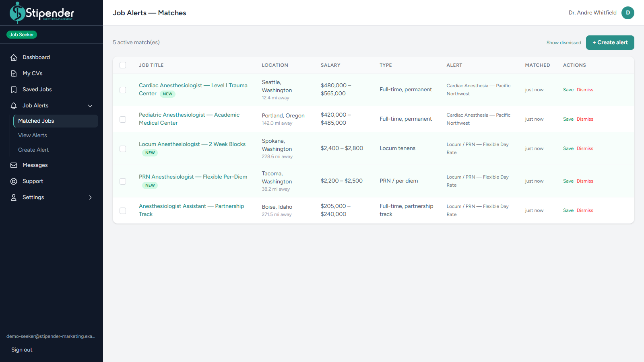644x362 pixels.
Task: Open View Alerts submenu item
Action: 56,136
